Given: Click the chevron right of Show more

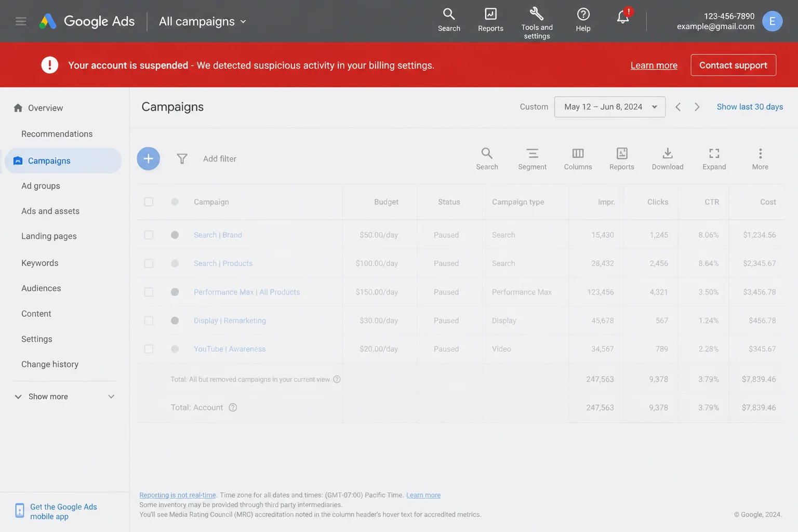Looking at the screenshot, I should click(x=111, y=396).
